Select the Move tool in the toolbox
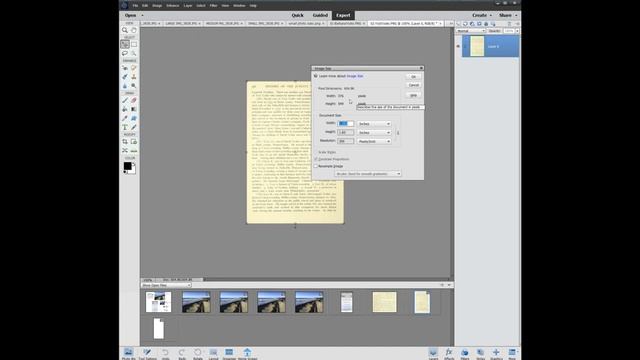The width and height of the screenshot is (640, 360). tap(125, 44)
